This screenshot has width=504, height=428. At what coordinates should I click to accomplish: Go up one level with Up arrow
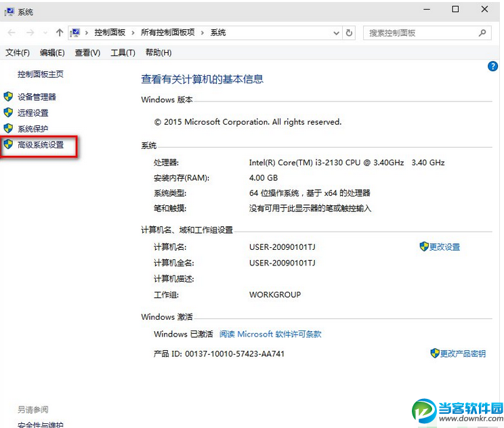coord(60,33)
